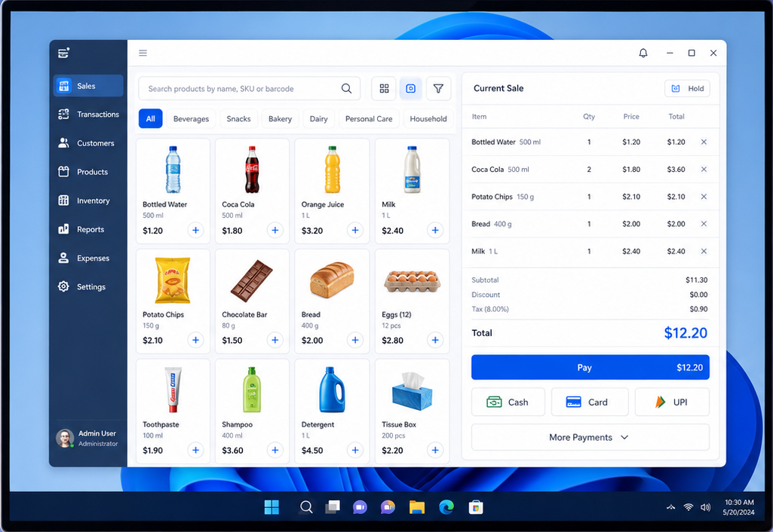Open the notifications bell
773x532 pixels.
point(643,54)
